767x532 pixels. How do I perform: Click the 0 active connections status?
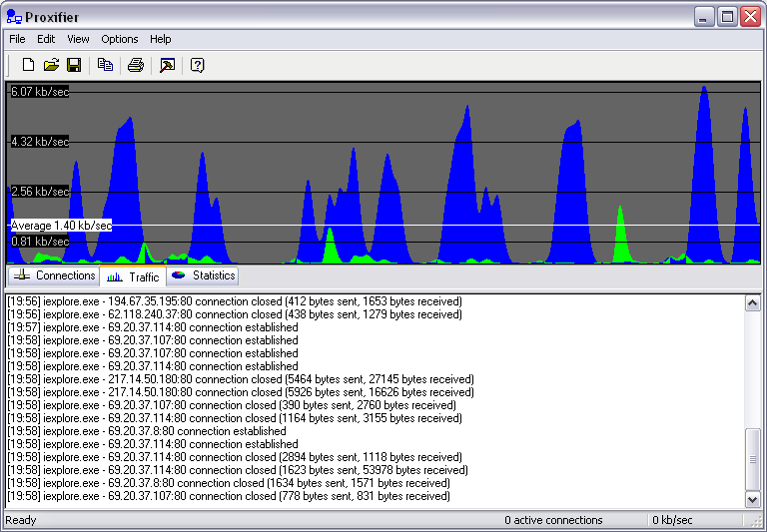pos(553,520)
